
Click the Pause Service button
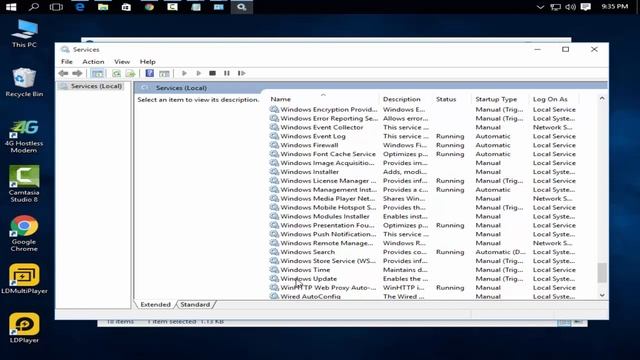click(x=227, y=73)
